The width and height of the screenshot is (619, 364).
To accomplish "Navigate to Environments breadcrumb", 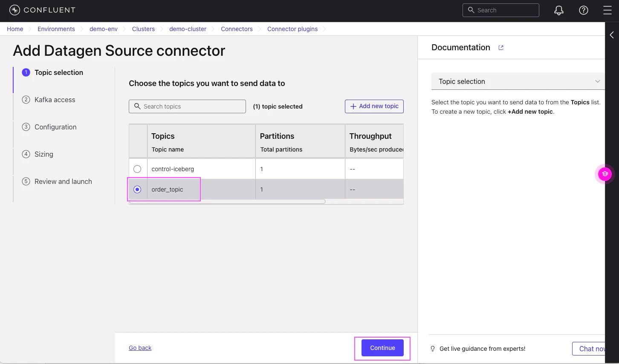I will [x=56, y=29].
